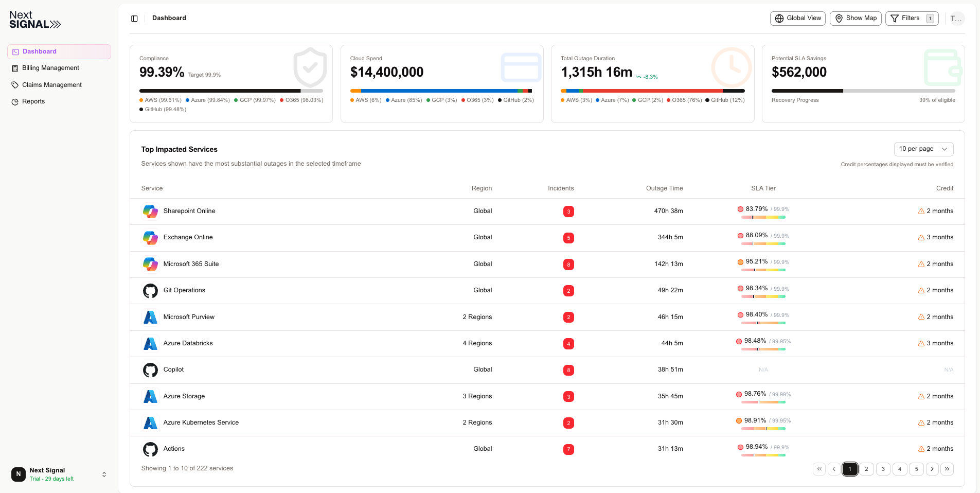
Task: Open the Filters panel showing one active filter
Action: (x=912, y=18)
